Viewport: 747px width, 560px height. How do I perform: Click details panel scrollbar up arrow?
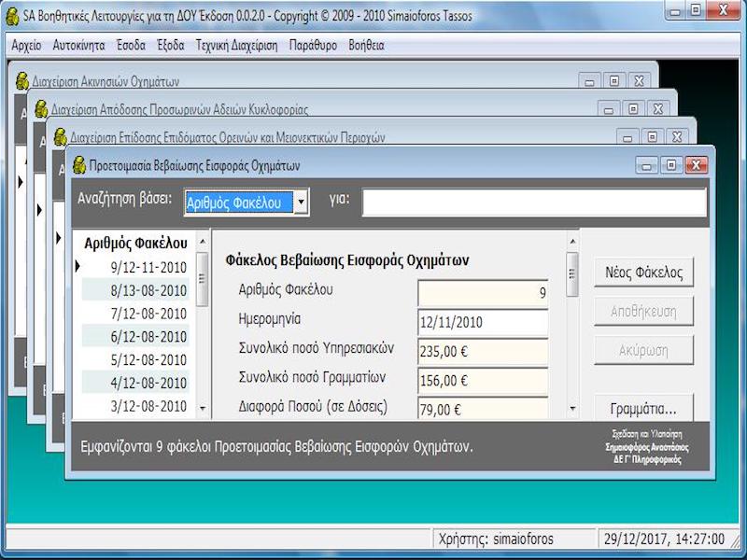[572, 242]
